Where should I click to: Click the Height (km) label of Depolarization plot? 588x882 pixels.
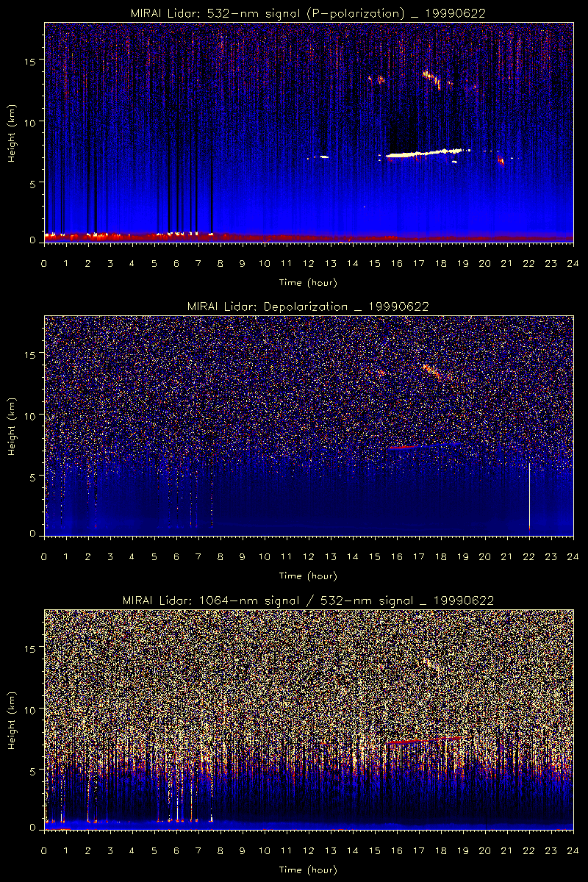(12, 426)
